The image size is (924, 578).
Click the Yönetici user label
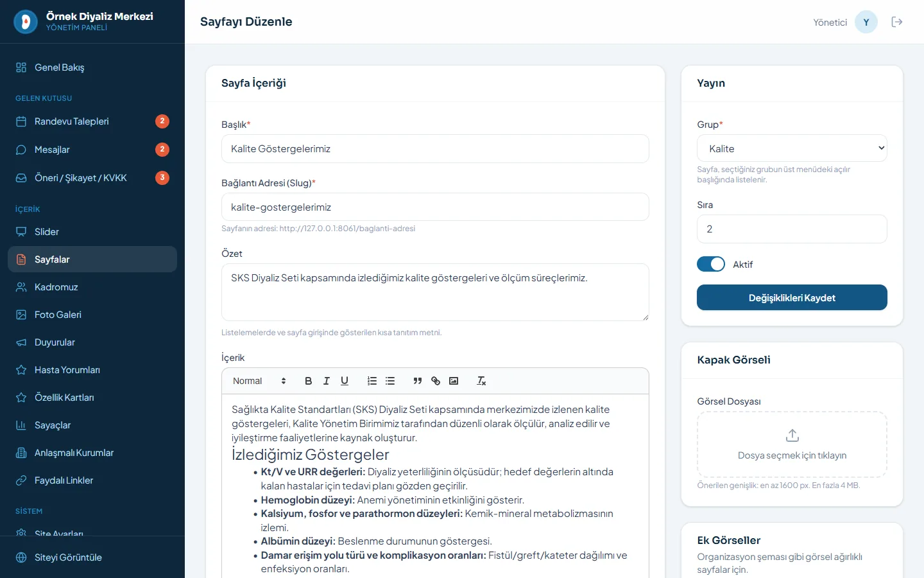830,22
